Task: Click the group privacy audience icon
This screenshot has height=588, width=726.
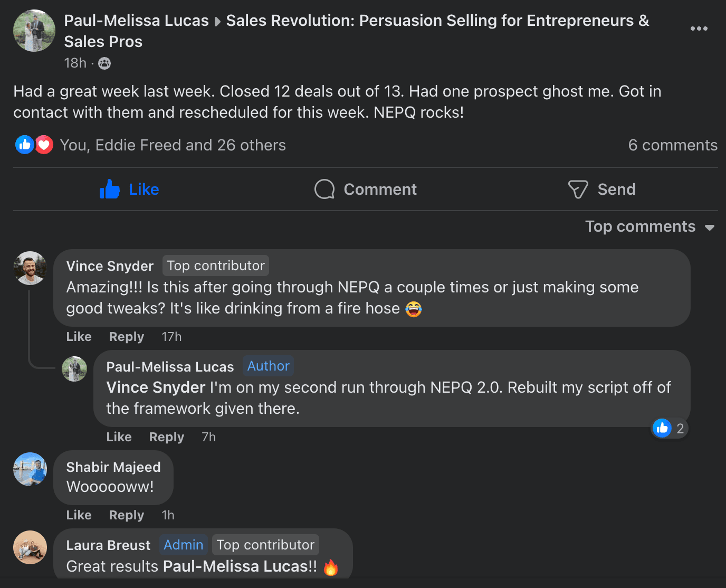Action: pos(104,63)
